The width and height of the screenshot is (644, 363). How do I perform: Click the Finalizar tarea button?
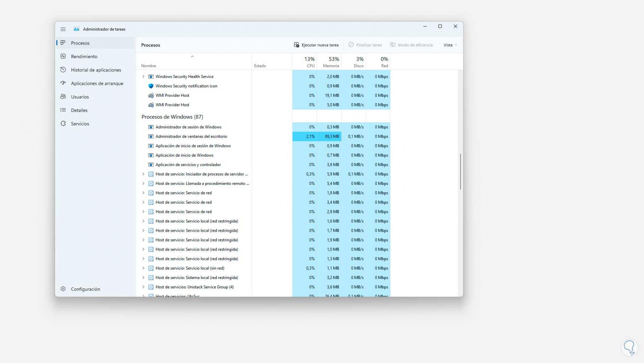tap(365, 45)
